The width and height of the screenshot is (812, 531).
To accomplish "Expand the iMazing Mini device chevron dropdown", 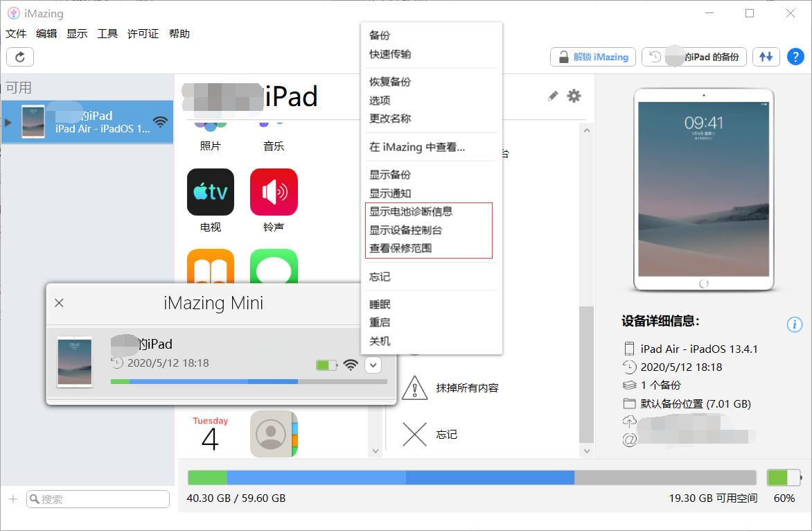I will 373,365.
